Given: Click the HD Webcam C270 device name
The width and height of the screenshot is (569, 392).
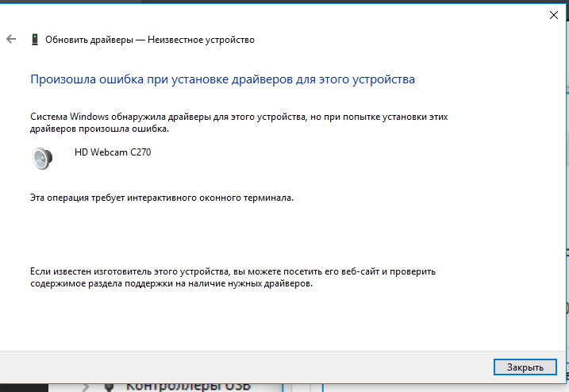Looking at the screenshot, I should tap(113, 152).
